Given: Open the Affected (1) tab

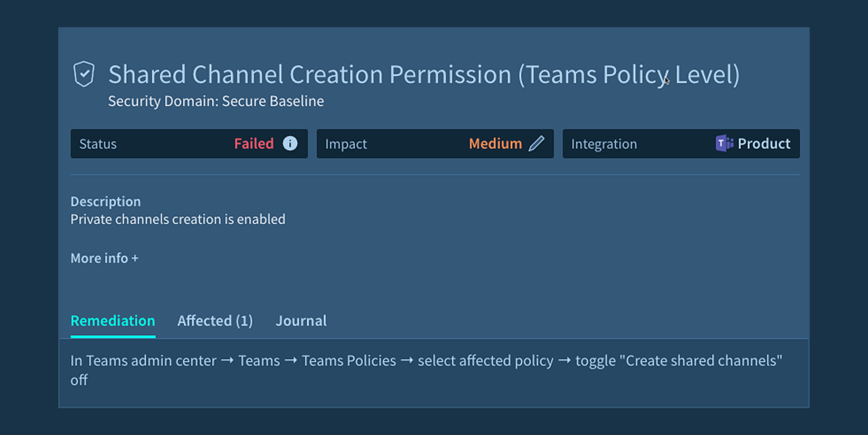Looking at the screenshot, I should click(x=215, y=321).
